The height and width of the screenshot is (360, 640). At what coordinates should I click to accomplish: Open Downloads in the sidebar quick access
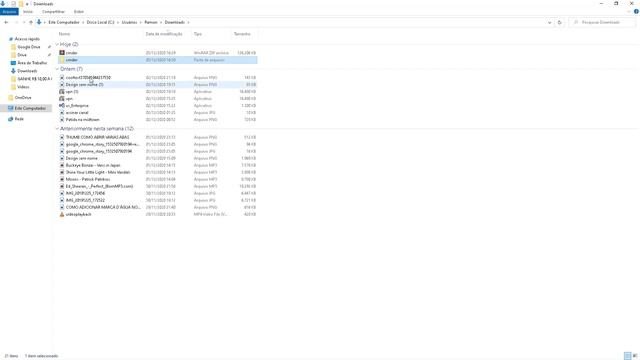(27, 71)
